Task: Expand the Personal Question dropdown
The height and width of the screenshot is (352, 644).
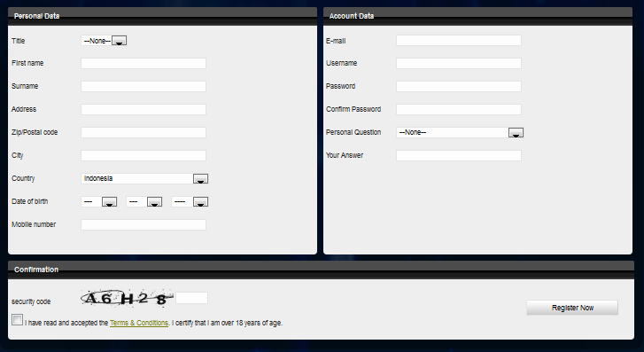Action: tap(460, 132)
